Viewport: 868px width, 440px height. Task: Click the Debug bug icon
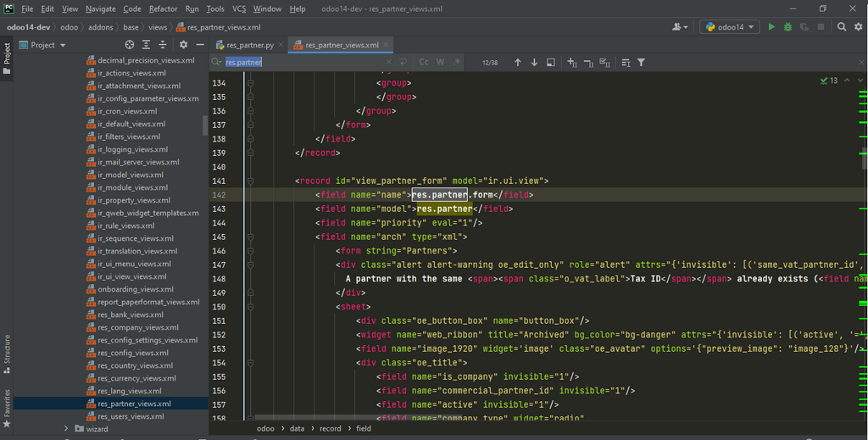pos(787,27)
